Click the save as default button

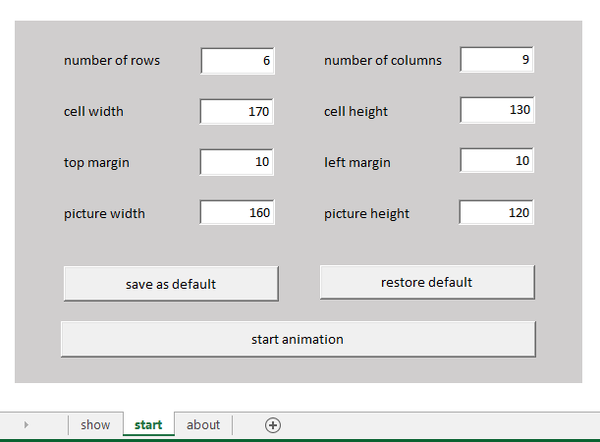(x=171, y=284)
